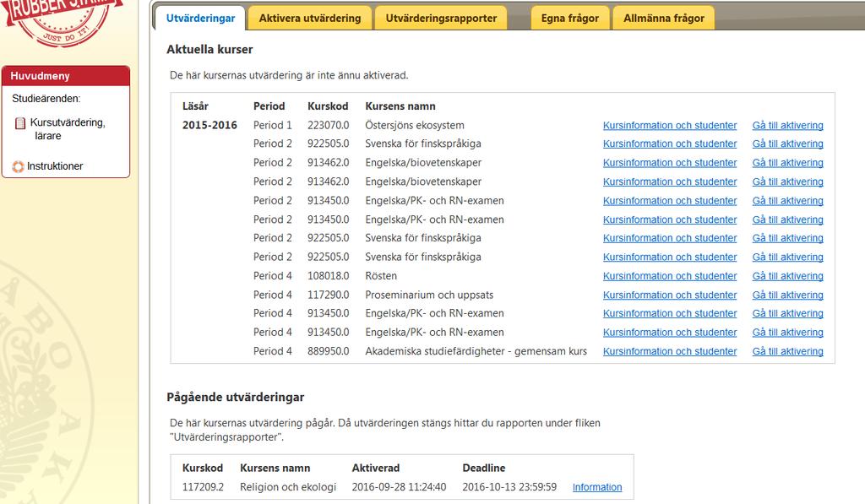
Task: Click the Aktiverad column header
Action: click(x=376, y=468)
